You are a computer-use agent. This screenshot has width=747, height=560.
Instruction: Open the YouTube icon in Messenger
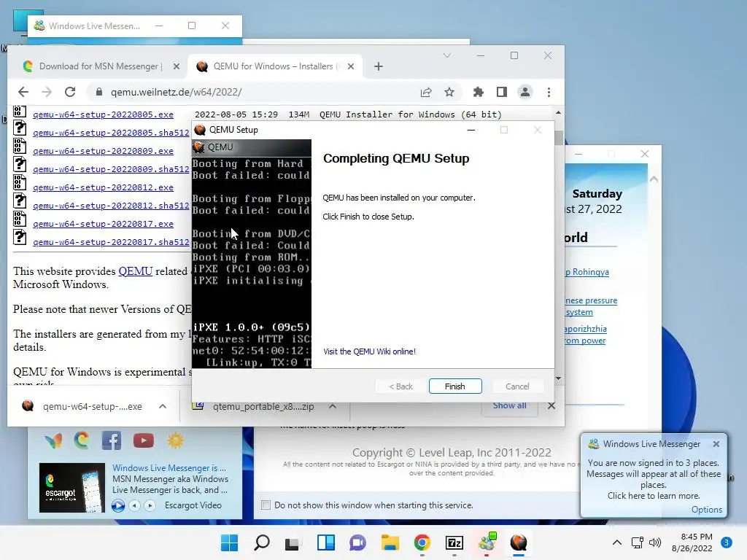coord(144,440)
